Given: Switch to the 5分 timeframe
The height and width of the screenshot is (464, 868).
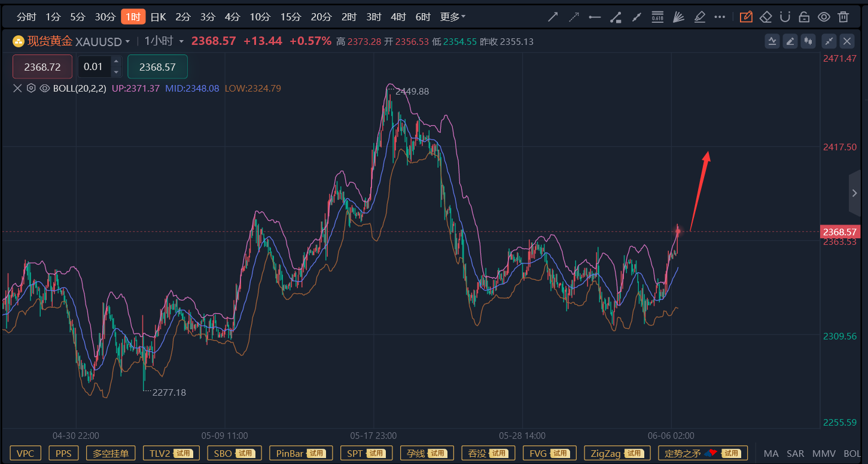Looking at the screenshot, I should click(78, 17).
